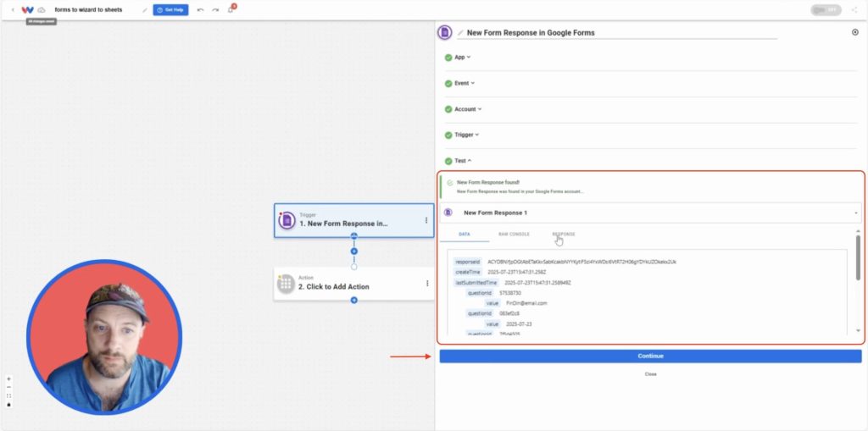Click the workflow title 'forms to wizard to sheets'
868x431 pixels.
tap(88, 10)
